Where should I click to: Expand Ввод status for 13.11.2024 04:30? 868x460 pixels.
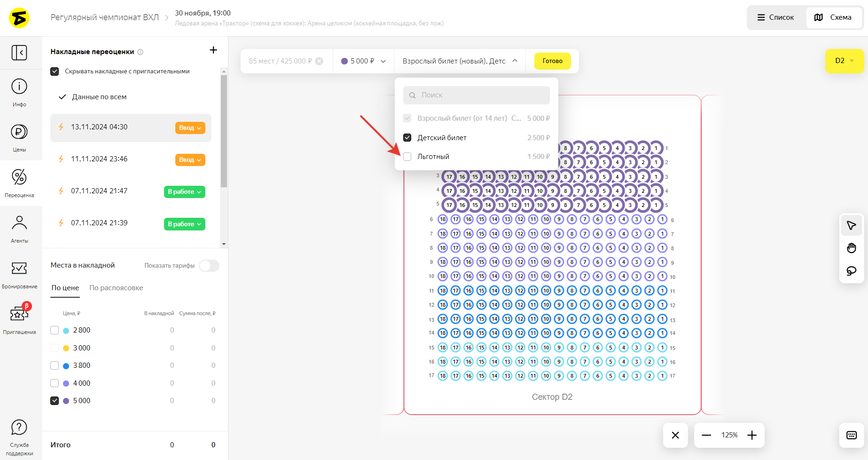[x=190, y=128]
